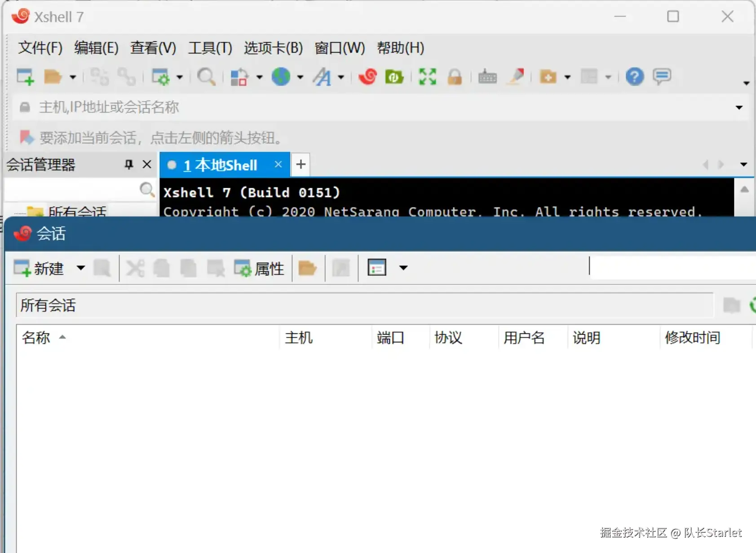Screen dimensions: 756x553
Task: Pin the 会话管理器 panel
Action: [x=129, y=164]
